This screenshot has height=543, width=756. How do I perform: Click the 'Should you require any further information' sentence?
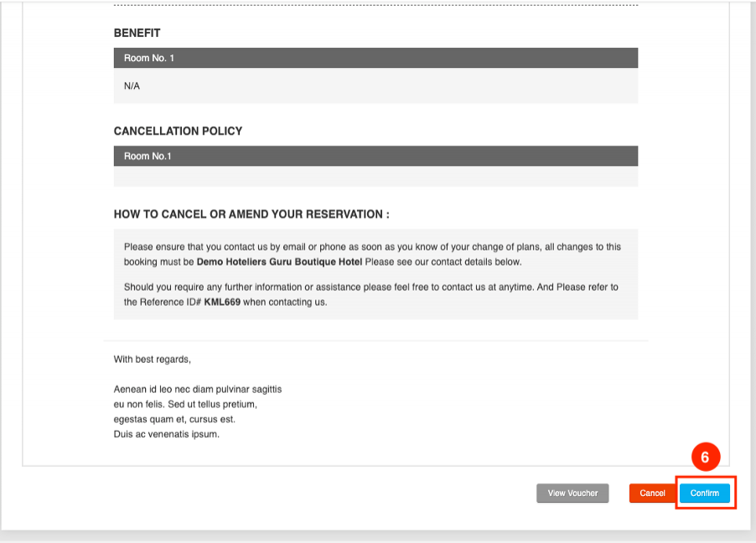pos(370,287)
